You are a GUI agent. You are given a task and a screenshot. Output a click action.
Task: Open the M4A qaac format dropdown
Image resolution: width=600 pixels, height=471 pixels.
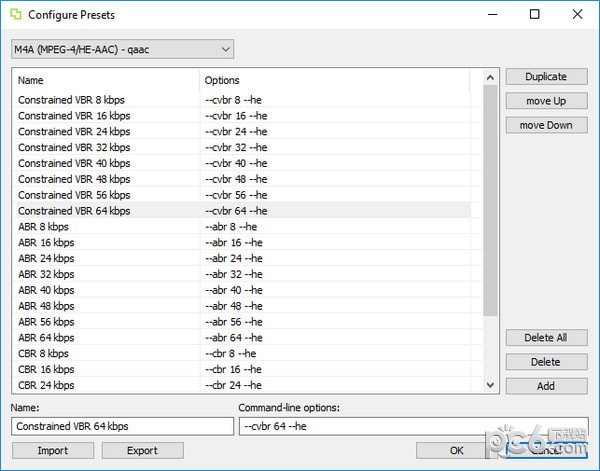(x=122, y=49)
